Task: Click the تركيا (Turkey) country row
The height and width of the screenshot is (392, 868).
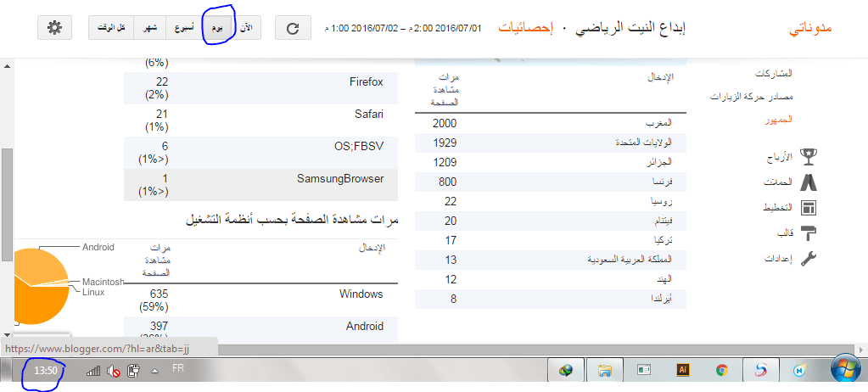Action: click(551, 240)
